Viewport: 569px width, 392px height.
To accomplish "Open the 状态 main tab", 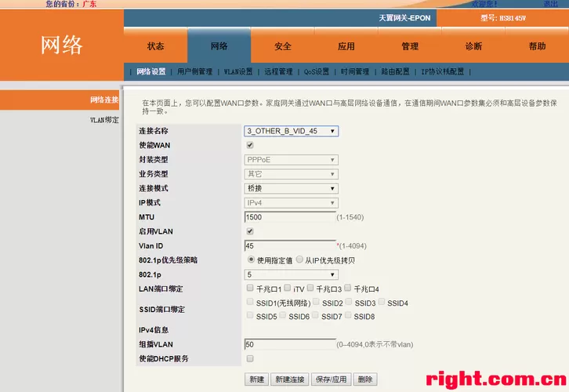I will 156,46.
